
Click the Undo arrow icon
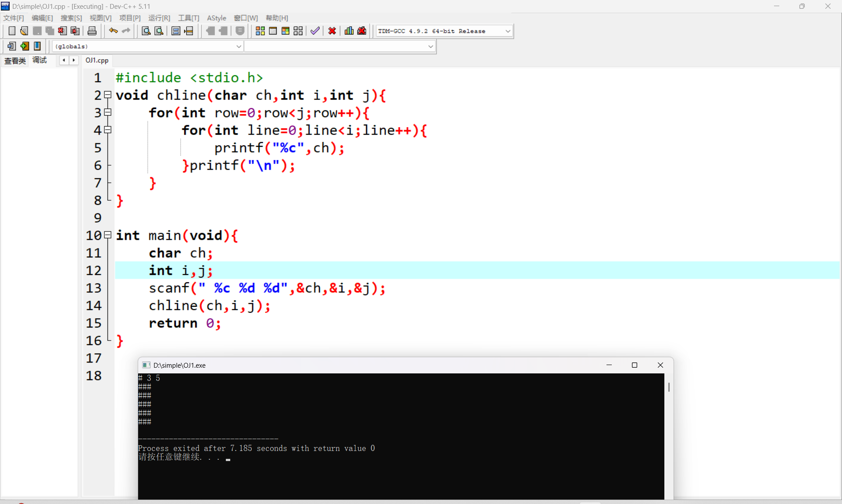(x=113, y=31)
